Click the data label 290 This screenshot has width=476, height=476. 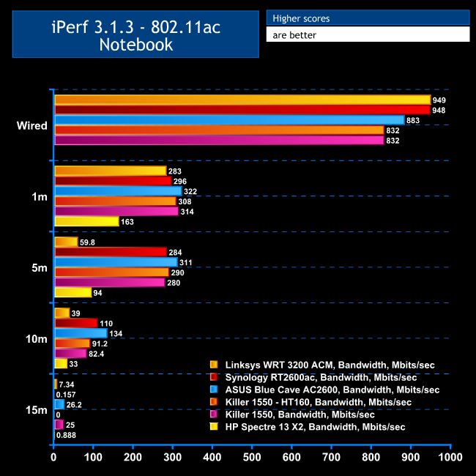(x=177, y=272)
